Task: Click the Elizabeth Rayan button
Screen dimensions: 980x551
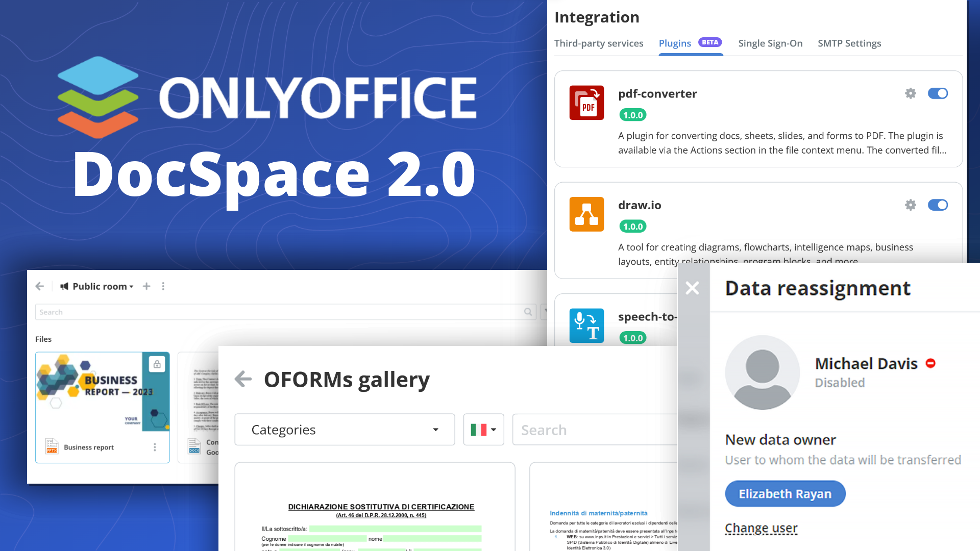Action: 785,494
